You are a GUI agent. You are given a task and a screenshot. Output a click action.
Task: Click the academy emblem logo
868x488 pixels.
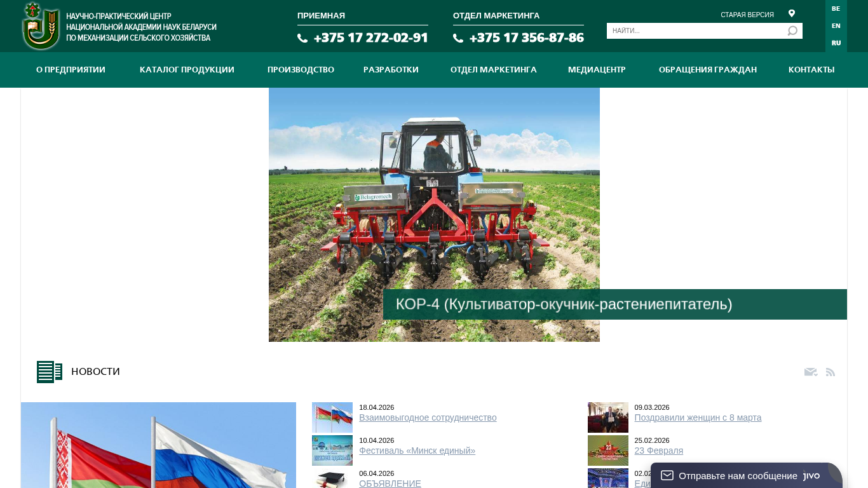pyautogui.click(x=41, y=26)
